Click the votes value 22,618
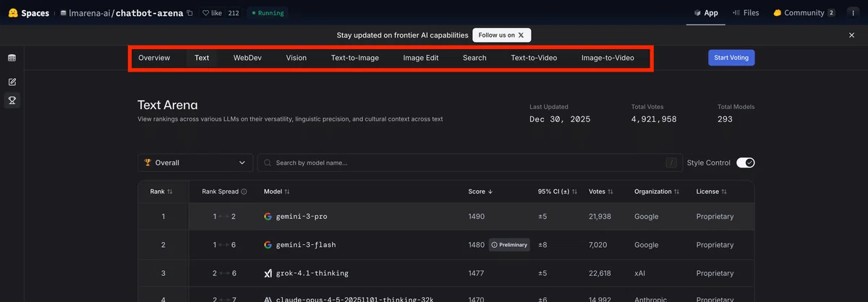 pyautogui.click(x=600, y=273)
